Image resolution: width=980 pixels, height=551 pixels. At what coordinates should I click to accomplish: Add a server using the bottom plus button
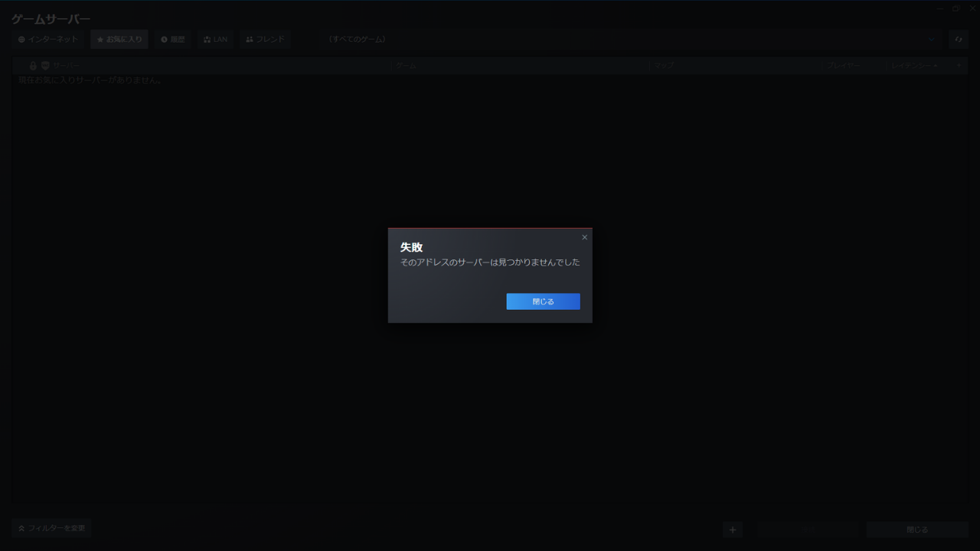coord(733,530)
